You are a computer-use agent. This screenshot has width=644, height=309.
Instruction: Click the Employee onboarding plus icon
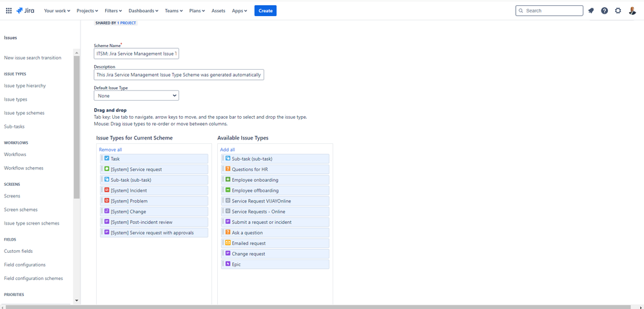(228, 179)
